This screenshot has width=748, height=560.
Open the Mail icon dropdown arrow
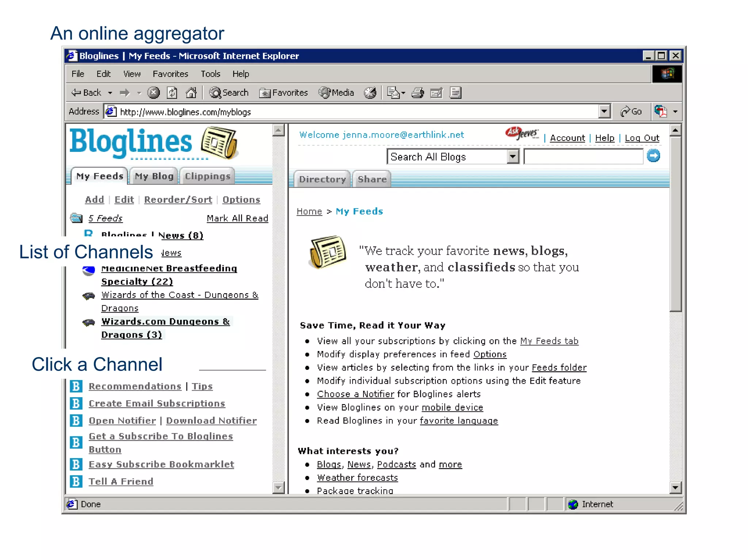[404, 93]
